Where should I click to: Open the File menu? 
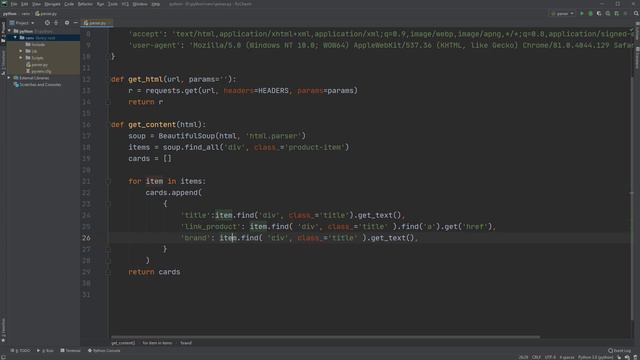pyautogui.click(x=14, y=4)
